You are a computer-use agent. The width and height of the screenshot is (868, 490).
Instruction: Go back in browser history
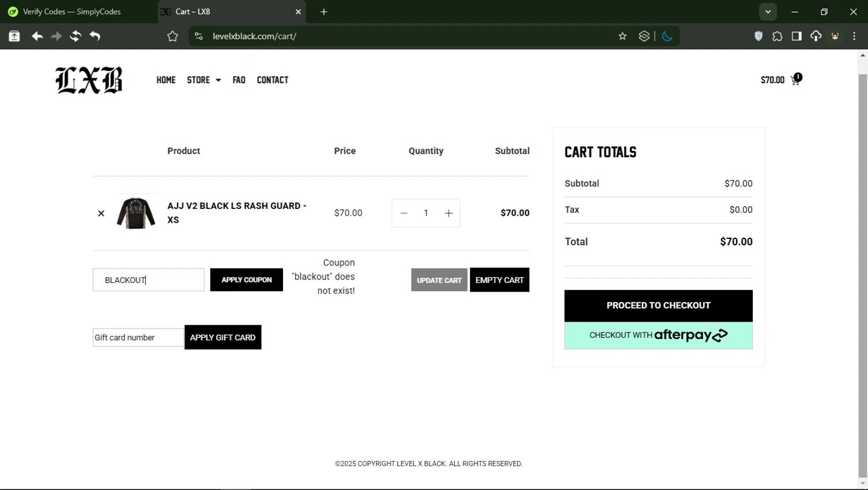(37, 36)
